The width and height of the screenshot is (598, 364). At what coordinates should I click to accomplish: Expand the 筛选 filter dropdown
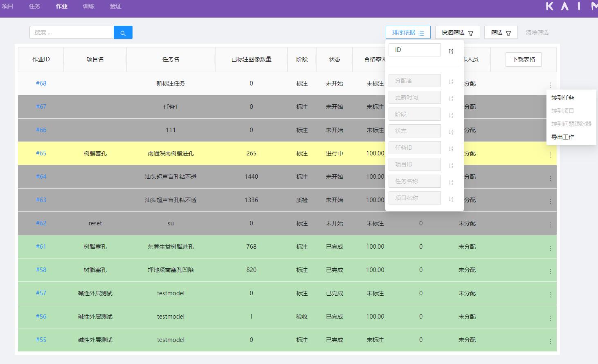[x=501, y=33]
